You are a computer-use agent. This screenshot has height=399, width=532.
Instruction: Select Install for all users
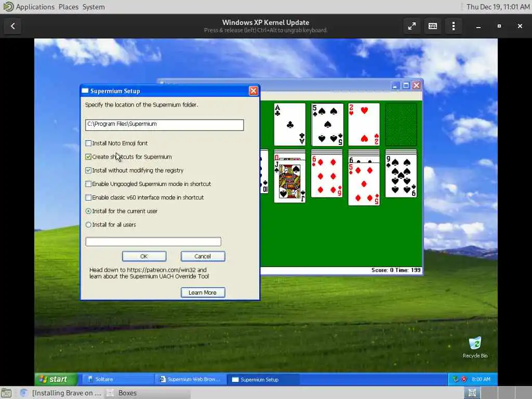tap(88, 224)
